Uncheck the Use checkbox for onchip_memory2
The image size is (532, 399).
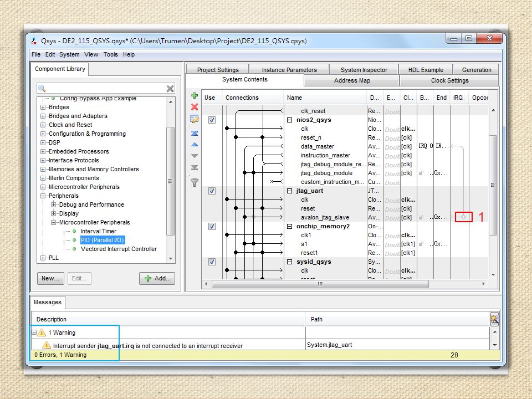click(x=212, y=226)
